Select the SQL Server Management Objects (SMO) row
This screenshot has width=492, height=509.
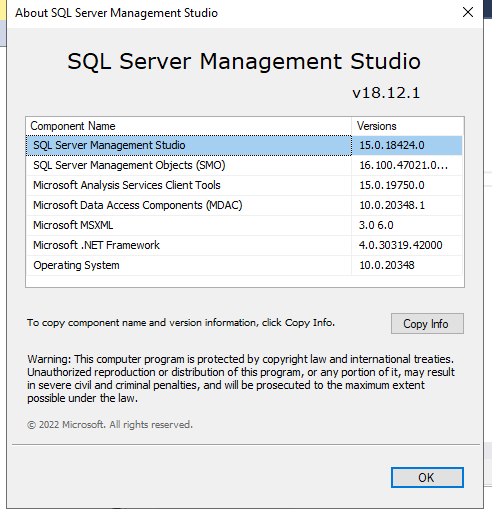244,165
